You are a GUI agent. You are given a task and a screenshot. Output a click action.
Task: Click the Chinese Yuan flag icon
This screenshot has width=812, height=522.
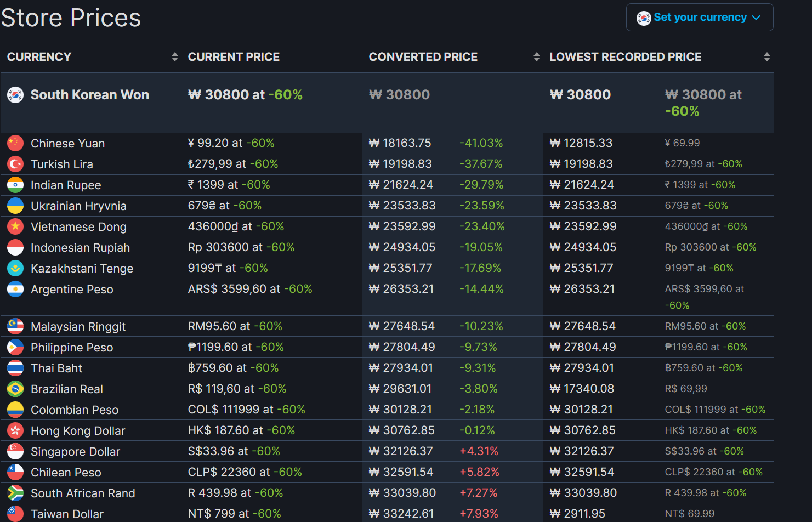[x=15, y=143]
